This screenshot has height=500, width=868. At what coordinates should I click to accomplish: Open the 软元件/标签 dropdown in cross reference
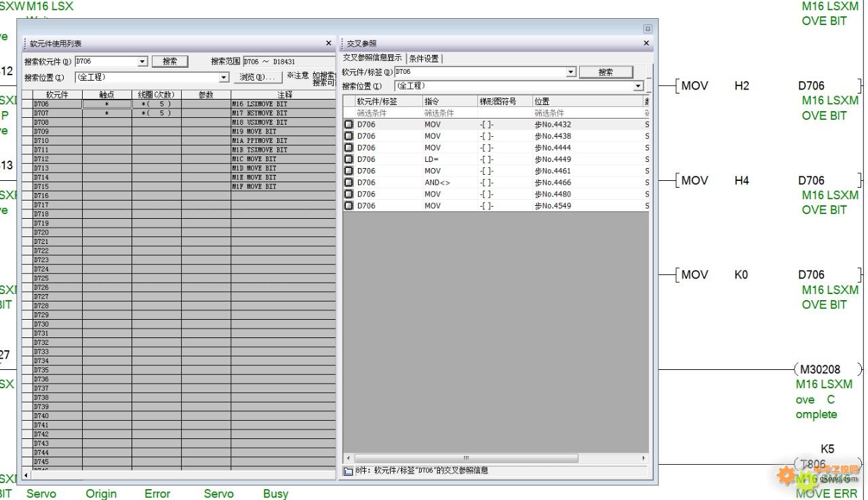[572, 72]
